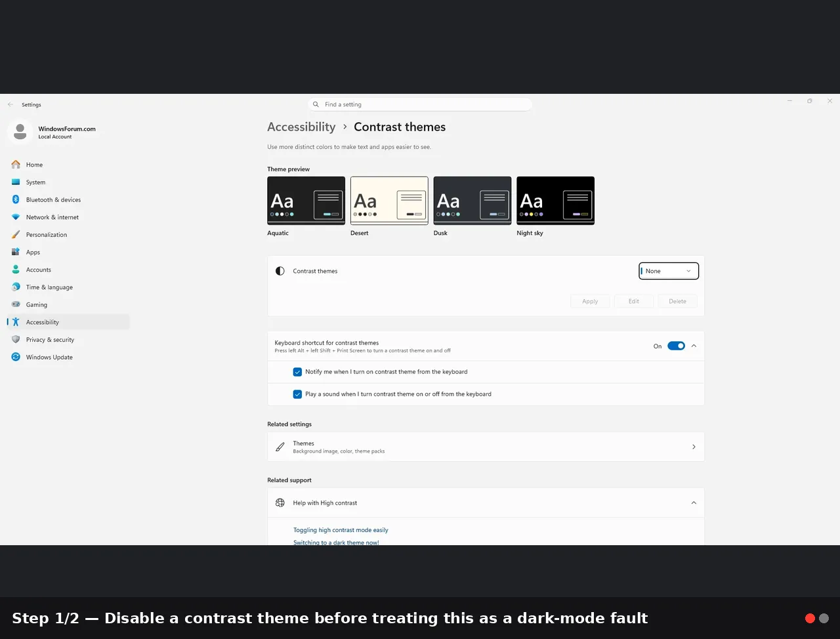Open Switching to a dark theme now link

pyautogui.click(x=336, y=543)
